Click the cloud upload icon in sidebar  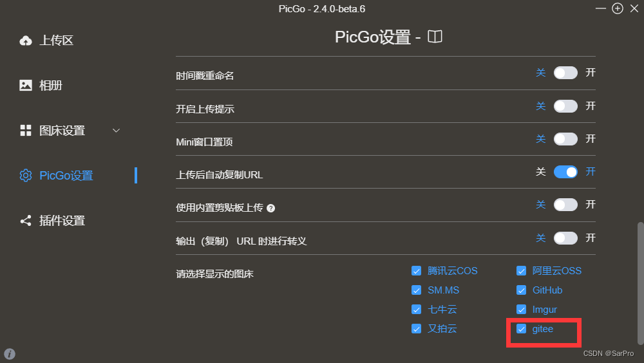coord(26,41)
